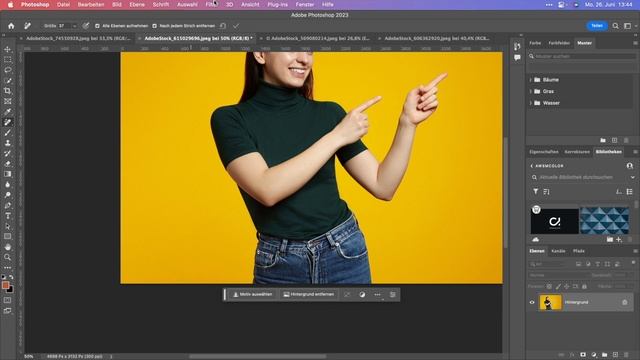This screenshot has width=640, height=360.
Task: Select the Hand tool
Action: click(x=8, y=247)
